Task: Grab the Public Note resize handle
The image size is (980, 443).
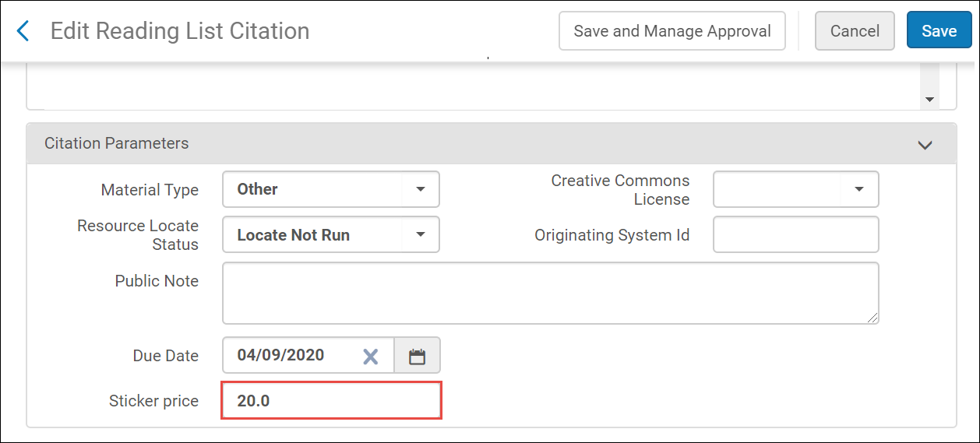Action: tap(872, 317)
